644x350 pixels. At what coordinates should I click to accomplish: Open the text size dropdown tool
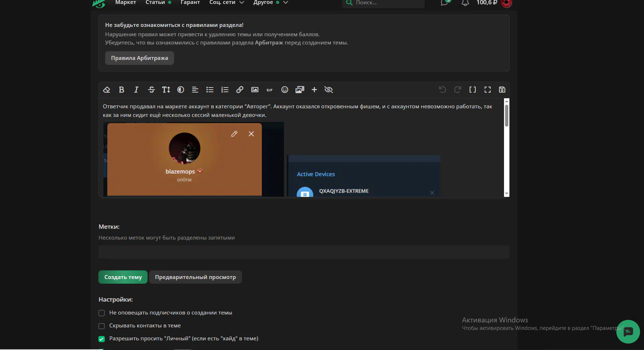(x=166, y=90)
